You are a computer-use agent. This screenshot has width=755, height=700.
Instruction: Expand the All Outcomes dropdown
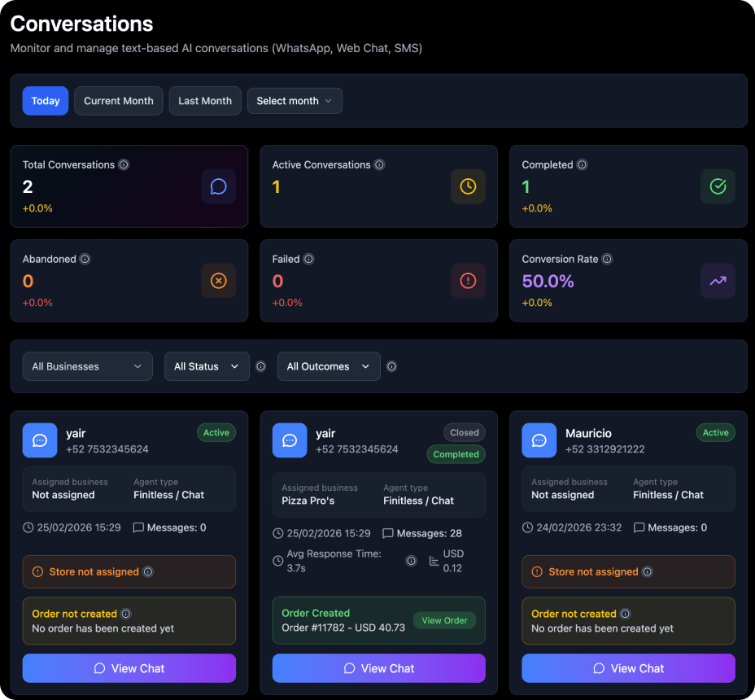(328, 366)
